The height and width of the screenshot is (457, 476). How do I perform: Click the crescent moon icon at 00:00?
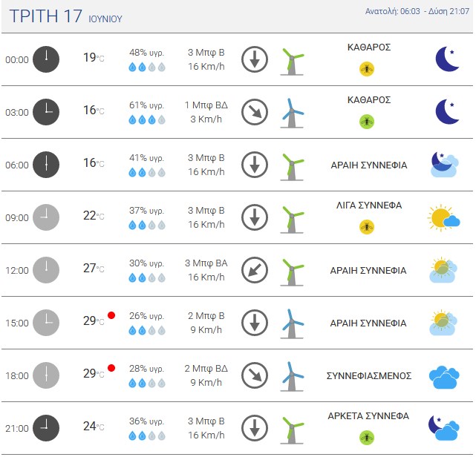447,59
